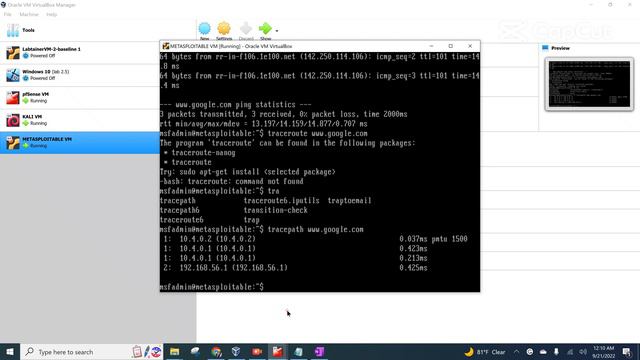Close the METASPLOITABLE VM window

point(470,46)
